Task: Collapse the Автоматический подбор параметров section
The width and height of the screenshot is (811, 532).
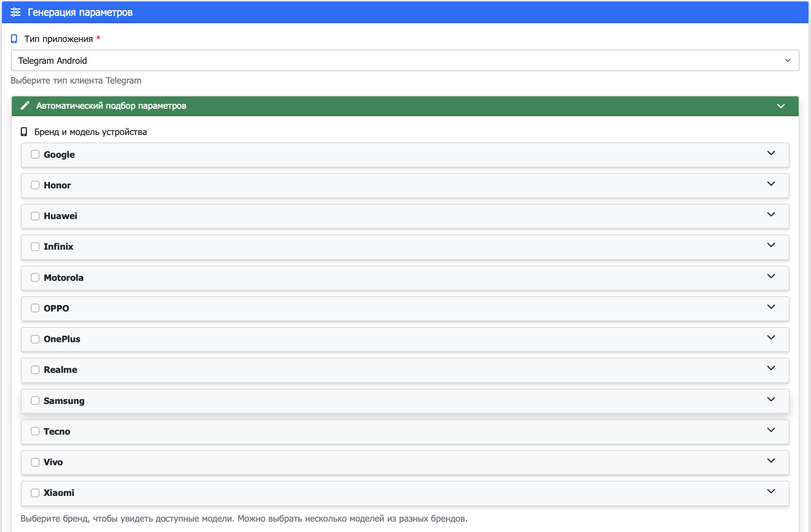Action: coord(780,106)
